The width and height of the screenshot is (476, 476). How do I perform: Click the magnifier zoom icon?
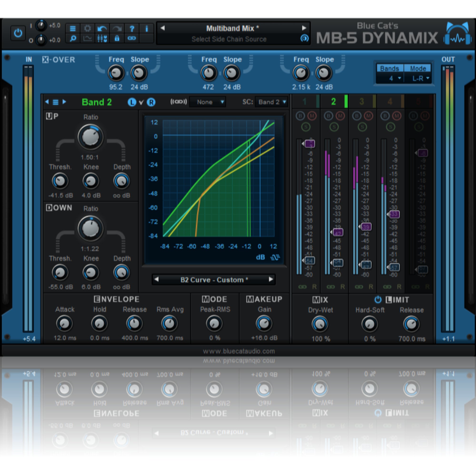click(73, 38)
